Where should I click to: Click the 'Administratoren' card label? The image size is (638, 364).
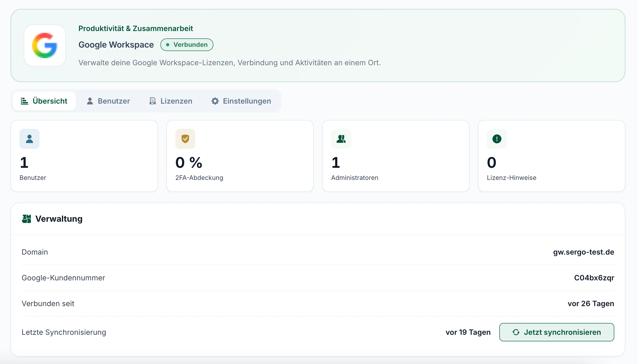coord(355,178)
